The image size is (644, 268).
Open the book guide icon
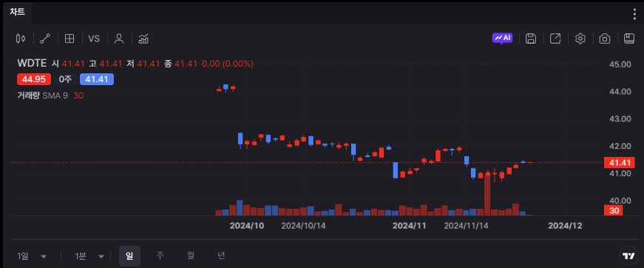point(628,38)
